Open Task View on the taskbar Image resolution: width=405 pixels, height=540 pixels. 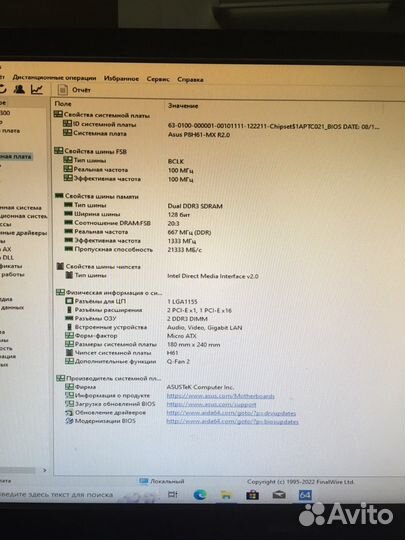173,495
